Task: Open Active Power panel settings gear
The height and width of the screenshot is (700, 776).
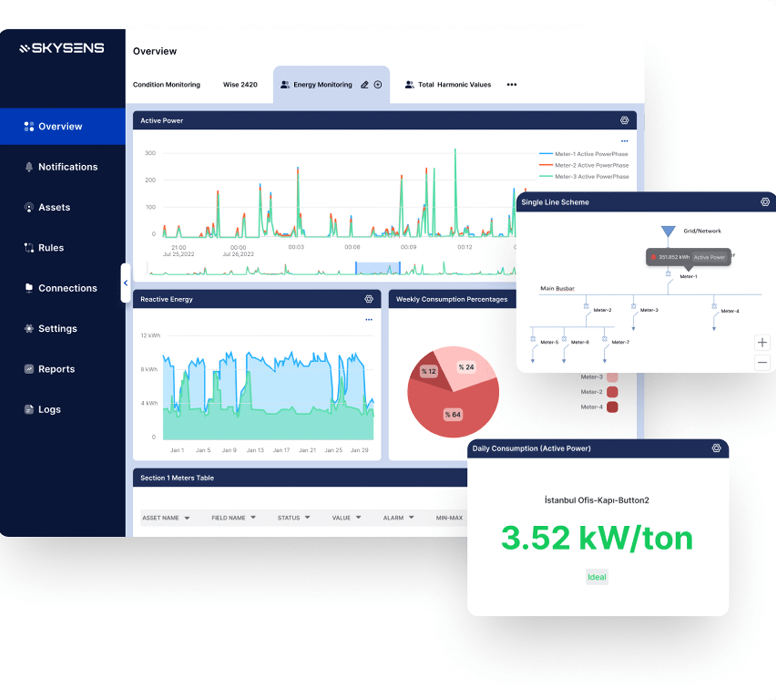Action: (x=624, y=120)
